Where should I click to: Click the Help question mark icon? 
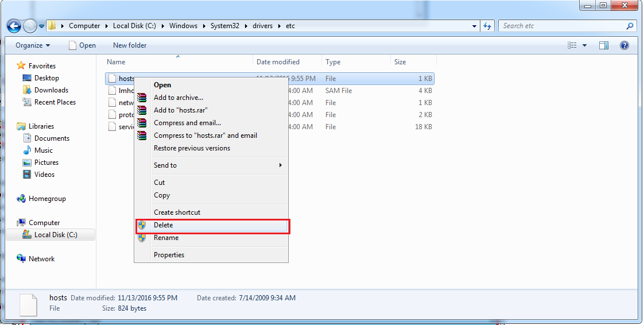624,45
